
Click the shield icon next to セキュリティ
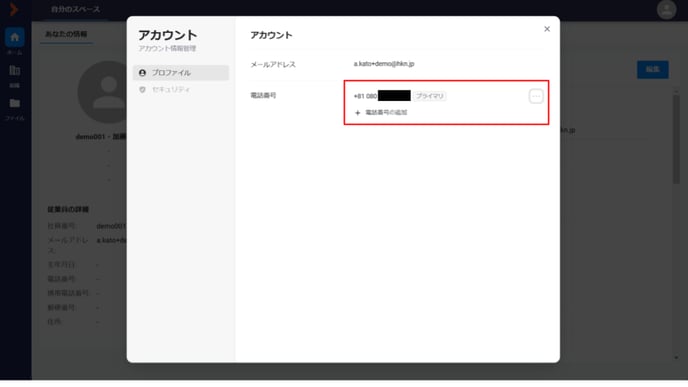click(142, 90)
